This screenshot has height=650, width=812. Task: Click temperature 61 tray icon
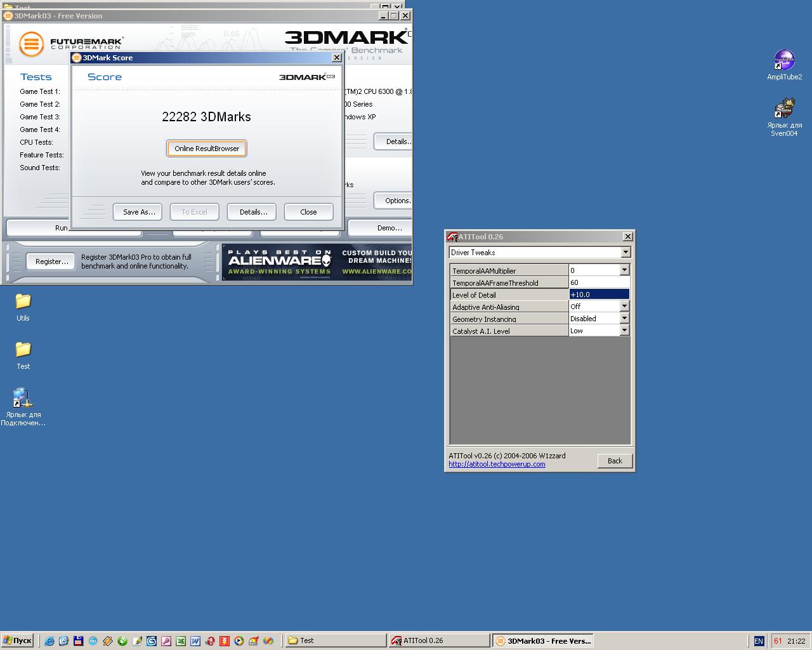[778, 641]
